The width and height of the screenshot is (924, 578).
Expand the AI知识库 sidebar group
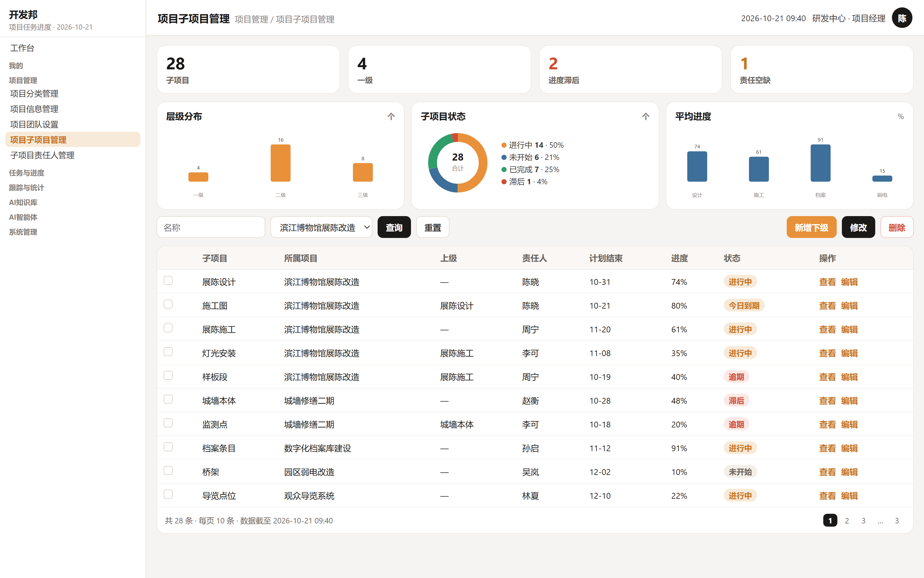pos(23,202)
